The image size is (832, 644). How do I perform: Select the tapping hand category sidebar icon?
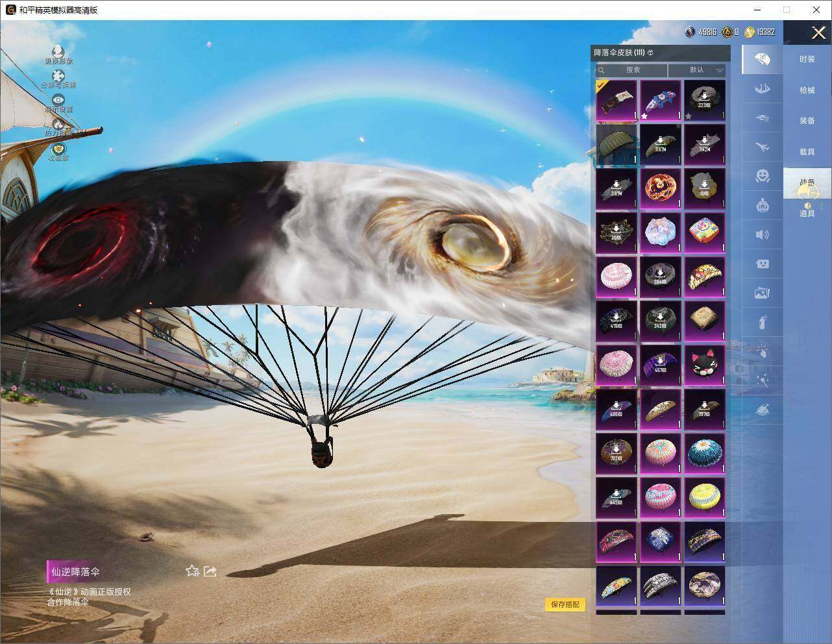point(763,351)
